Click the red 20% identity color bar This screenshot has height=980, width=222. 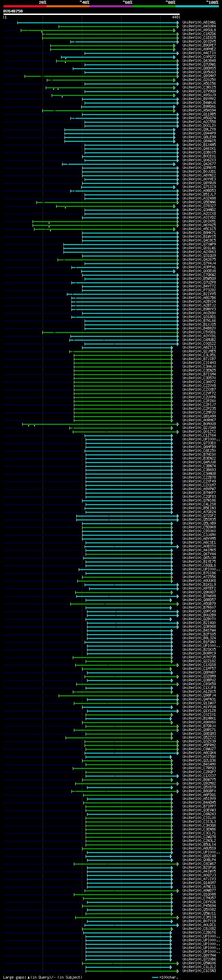[x=25, y=6]
